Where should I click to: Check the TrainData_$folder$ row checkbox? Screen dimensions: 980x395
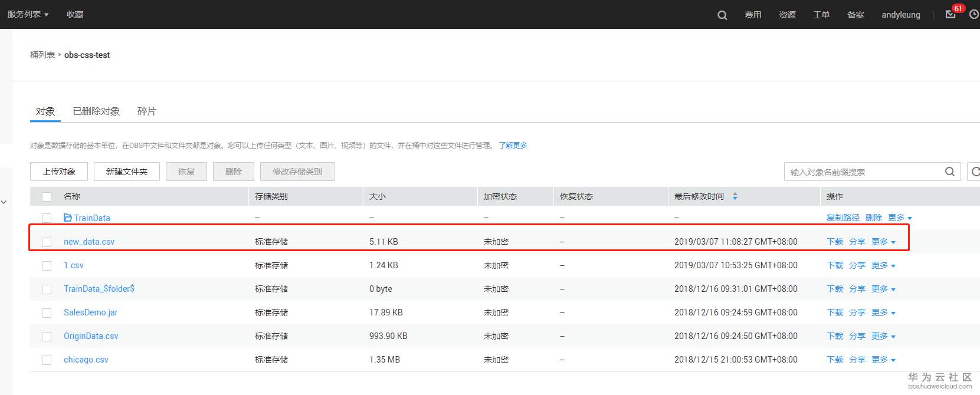47,289
